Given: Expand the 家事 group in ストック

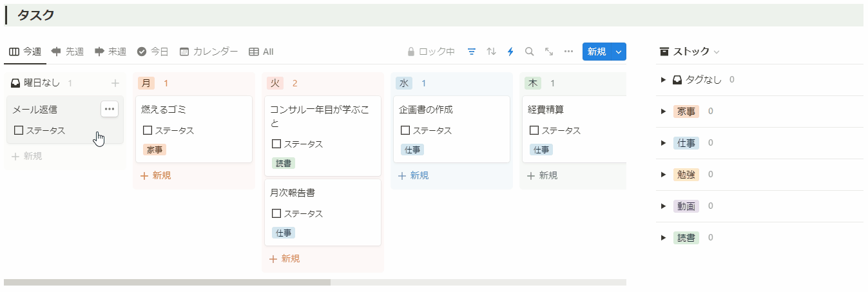Looking at the screenshot, I should [x=663, y=112].
